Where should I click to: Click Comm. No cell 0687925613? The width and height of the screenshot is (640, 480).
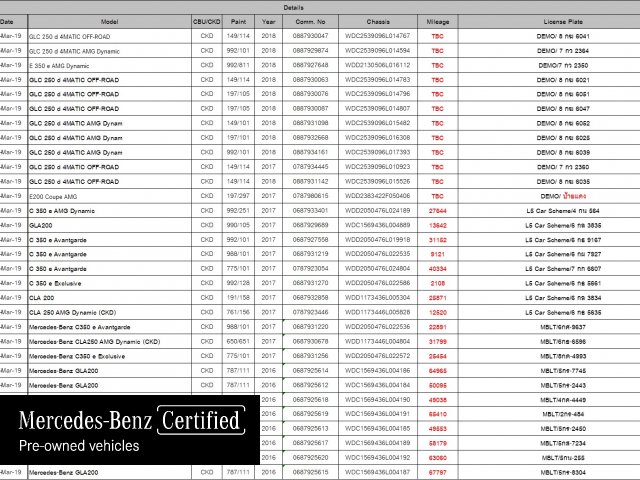(310, 429)
